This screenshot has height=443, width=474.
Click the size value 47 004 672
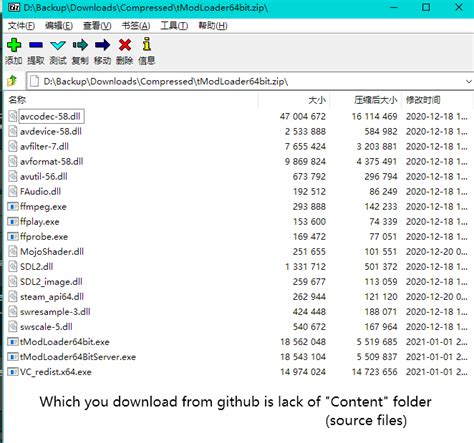[x=303, y=116]
